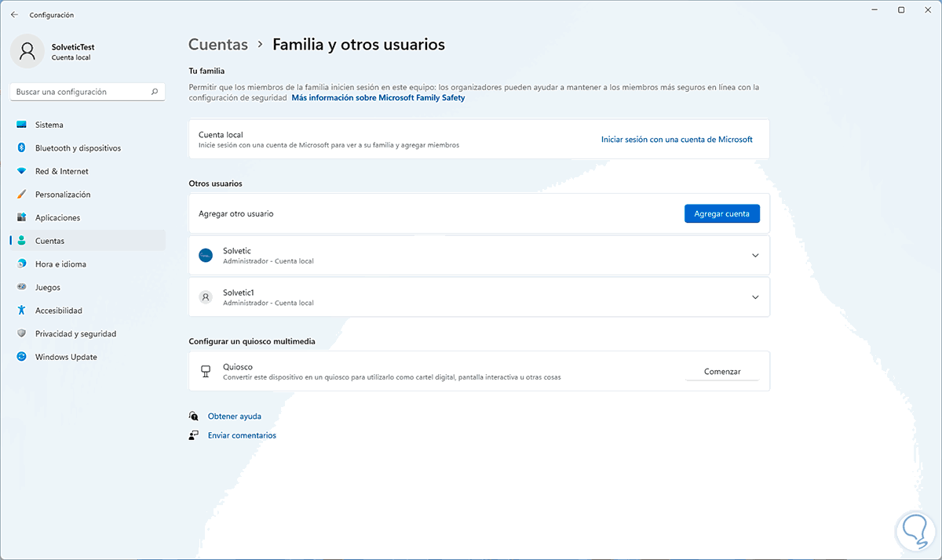The image size is (942, 560).
Task: Expand the Solvetic user account
Action: 755,256
